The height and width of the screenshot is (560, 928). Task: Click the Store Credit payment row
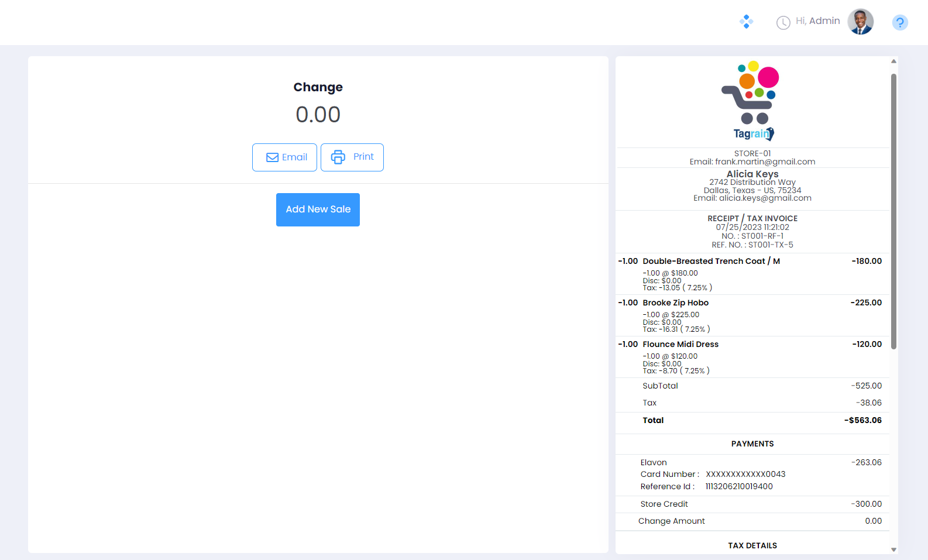coord(664,504)
